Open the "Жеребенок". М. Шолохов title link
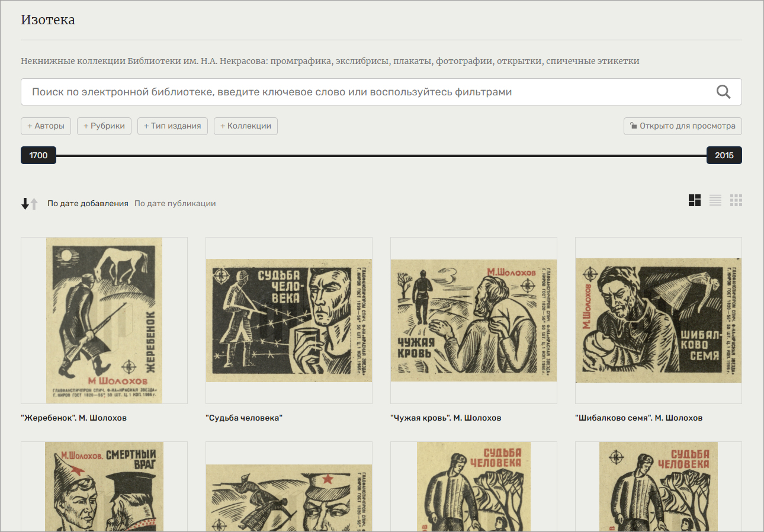The height and width of the screenshot is (532, 764). pos(74,418)
